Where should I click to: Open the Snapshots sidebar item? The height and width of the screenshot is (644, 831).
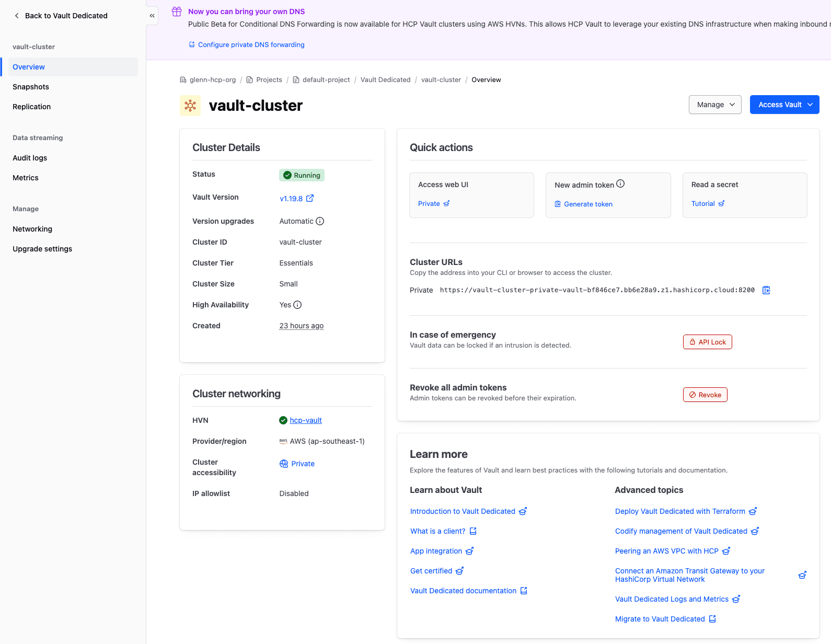coord(31,87)
